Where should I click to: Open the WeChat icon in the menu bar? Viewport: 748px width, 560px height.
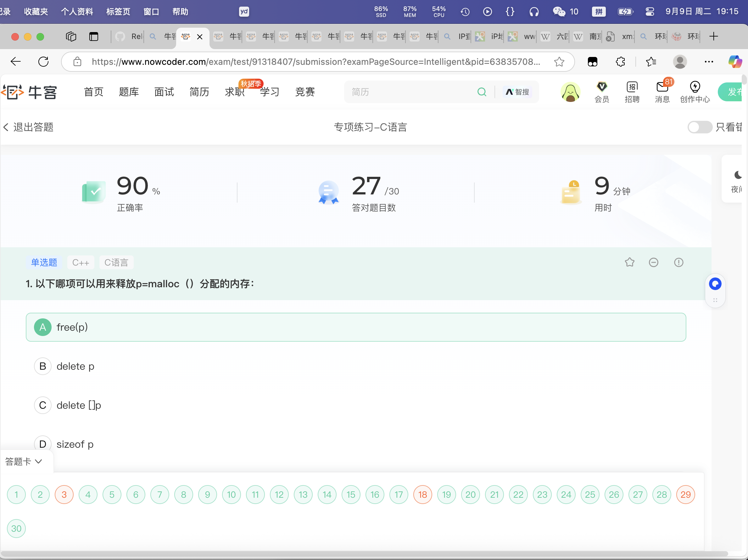(x=559, y=12)
